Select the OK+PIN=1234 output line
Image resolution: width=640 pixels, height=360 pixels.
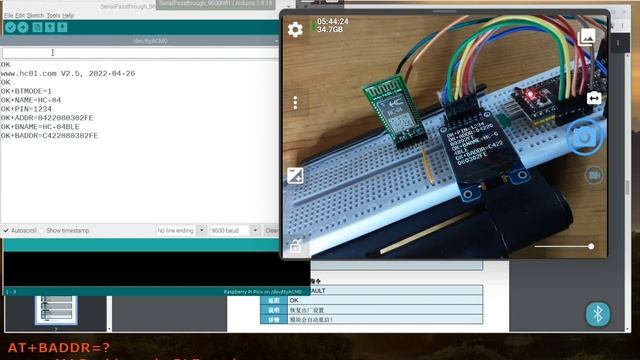[x=26, y=109]
